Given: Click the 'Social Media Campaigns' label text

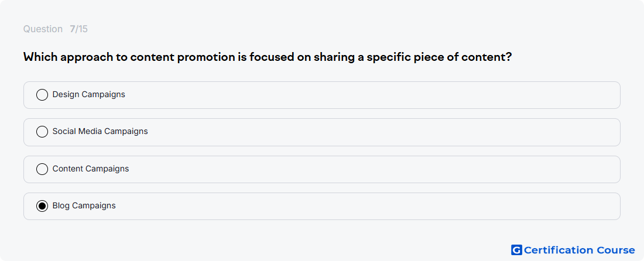Looking at the screenshot, I should pyautogui.click(x=100, y=131).
